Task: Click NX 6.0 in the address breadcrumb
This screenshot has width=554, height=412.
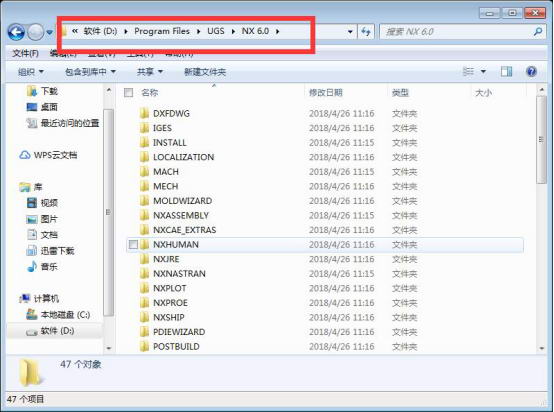Action: pyautogui.click(x=255, y=31)
